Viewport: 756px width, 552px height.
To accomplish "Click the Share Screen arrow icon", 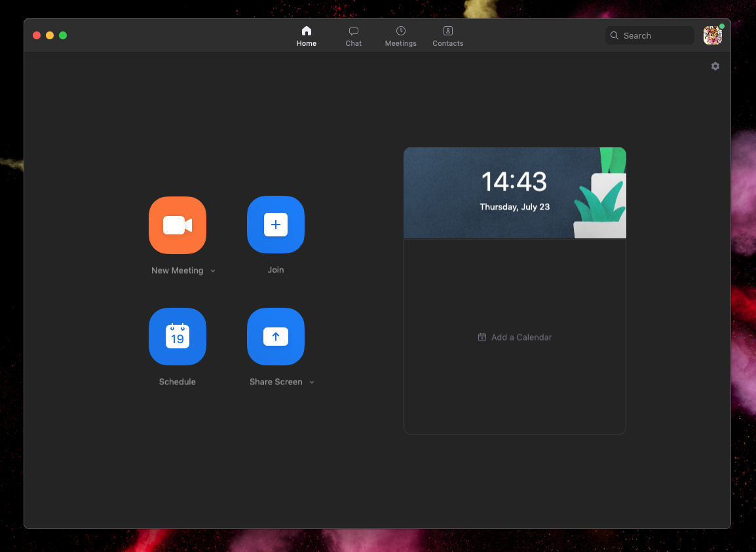I will point(276,337).
